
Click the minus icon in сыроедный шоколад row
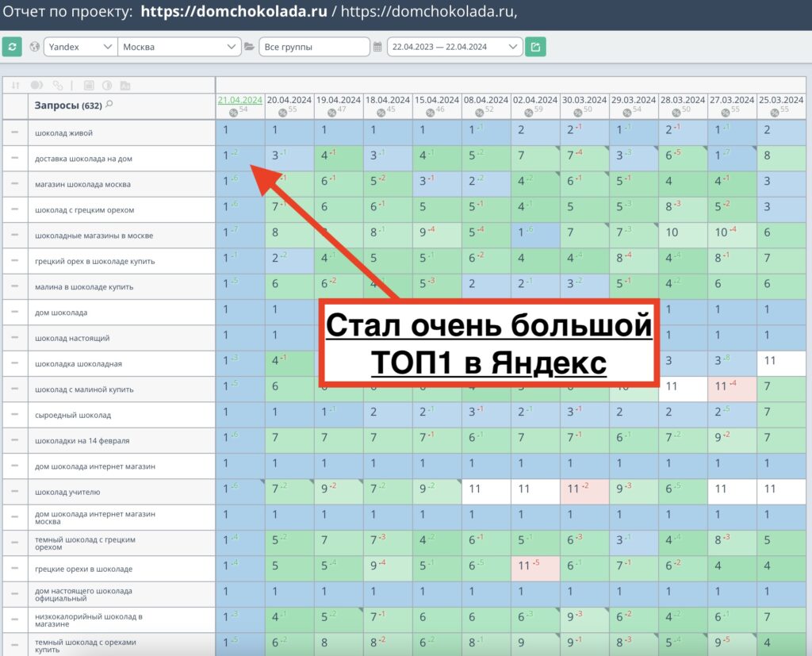click(x=15, y=415)
